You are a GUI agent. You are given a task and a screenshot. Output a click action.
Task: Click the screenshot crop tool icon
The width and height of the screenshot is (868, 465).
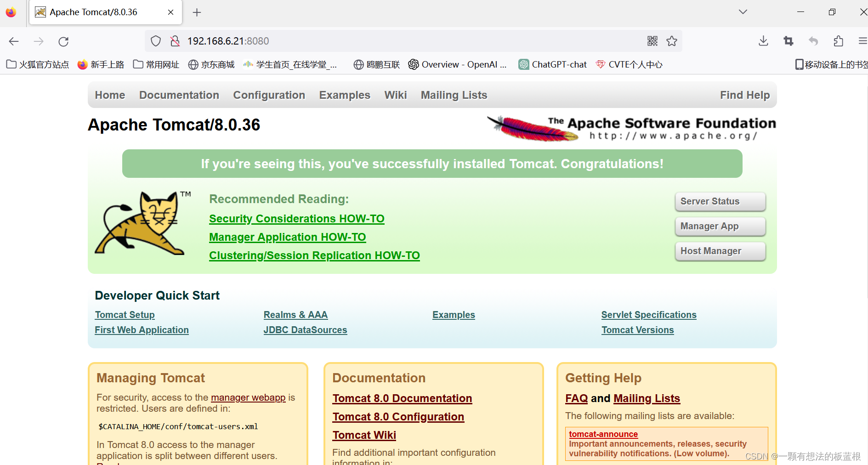tap(789, 41)
